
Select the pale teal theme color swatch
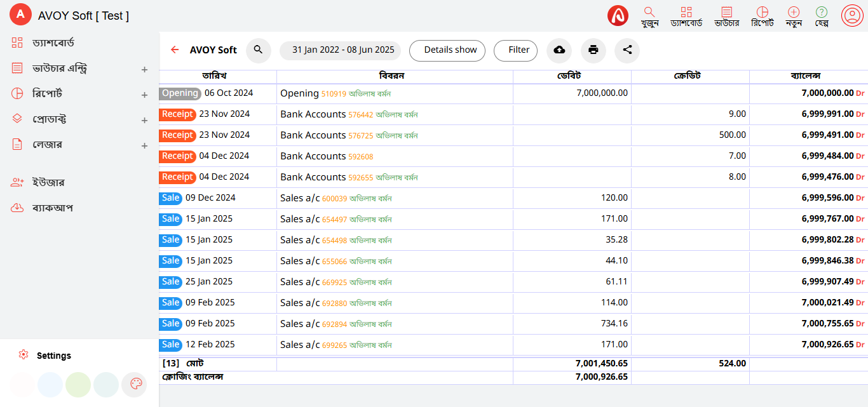tap(106, 385)
